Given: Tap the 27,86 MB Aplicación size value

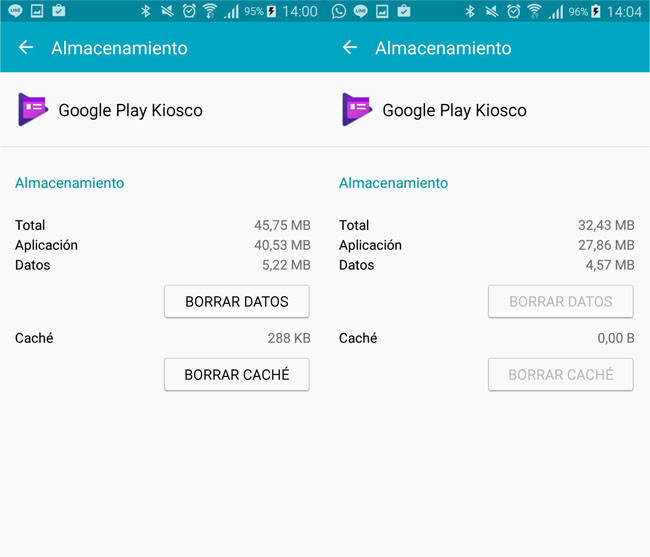Looking at the screenshot, I should 606,245.
